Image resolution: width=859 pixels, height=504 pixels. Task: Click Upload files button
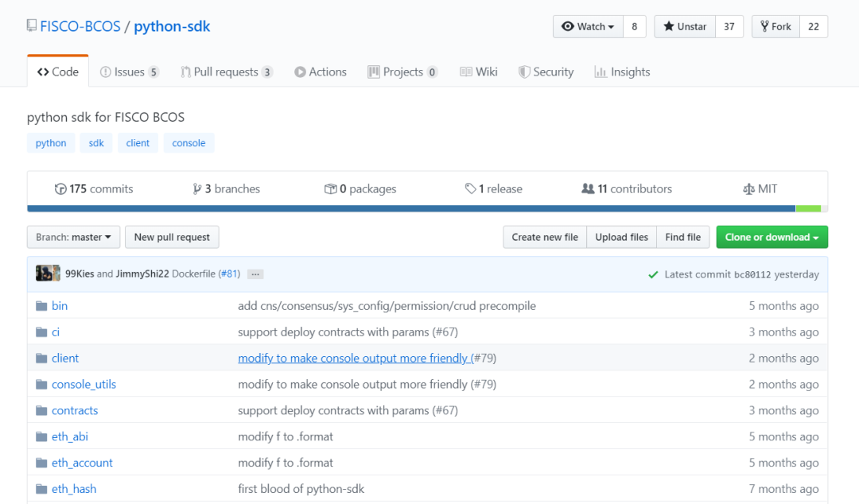[622, 237]
